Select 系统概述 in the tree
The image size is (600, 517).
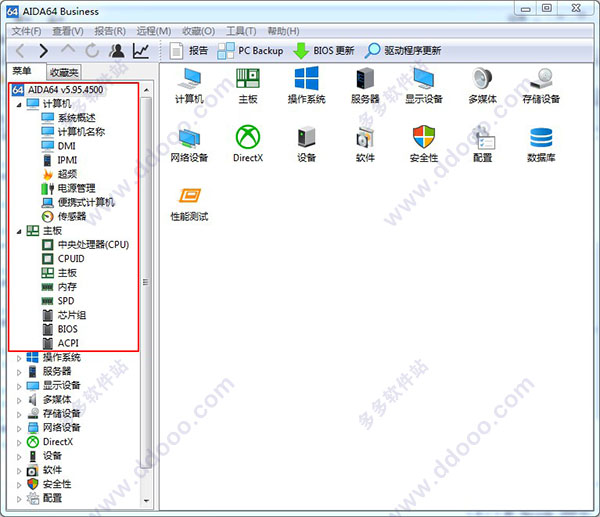coord(69,117)
